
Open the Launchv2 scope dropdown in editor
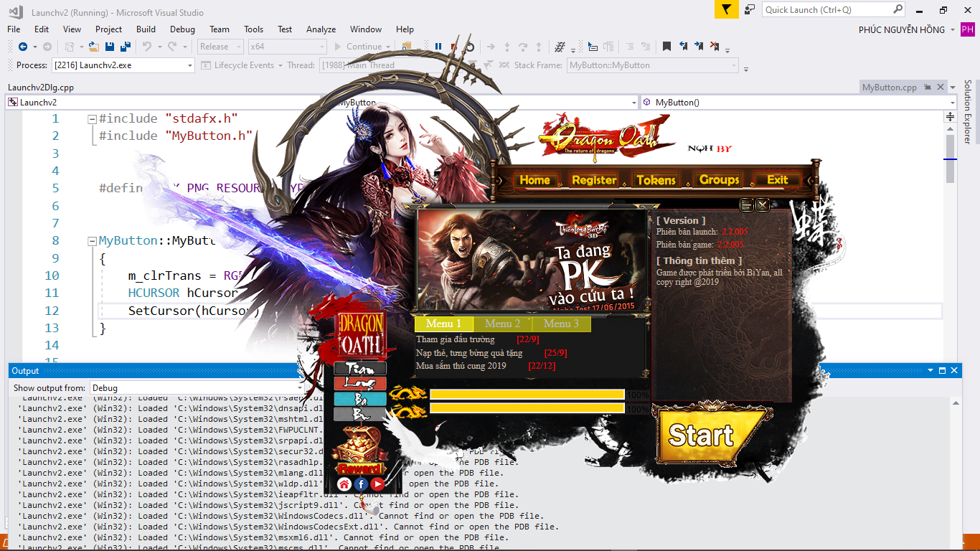(x=163, y=103)
